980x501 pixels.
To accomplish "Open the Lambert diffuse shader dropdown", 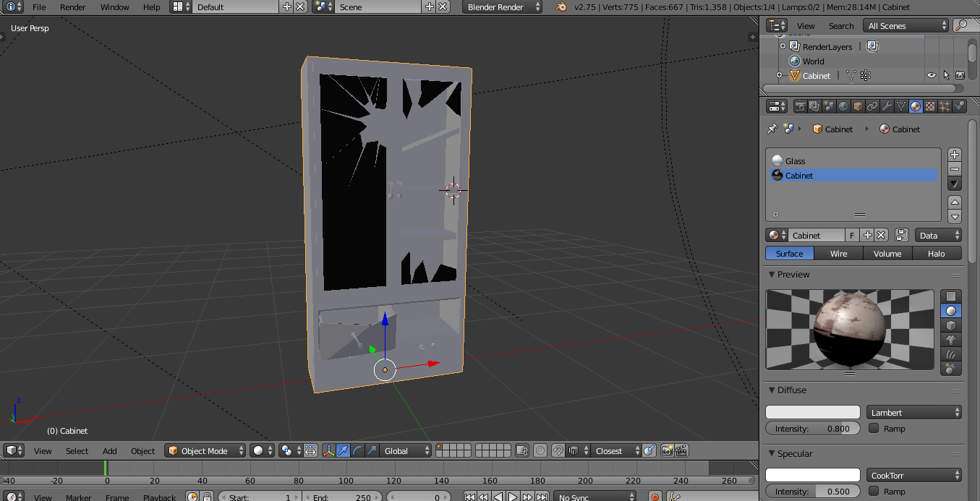I will click(x=914, y=412).
